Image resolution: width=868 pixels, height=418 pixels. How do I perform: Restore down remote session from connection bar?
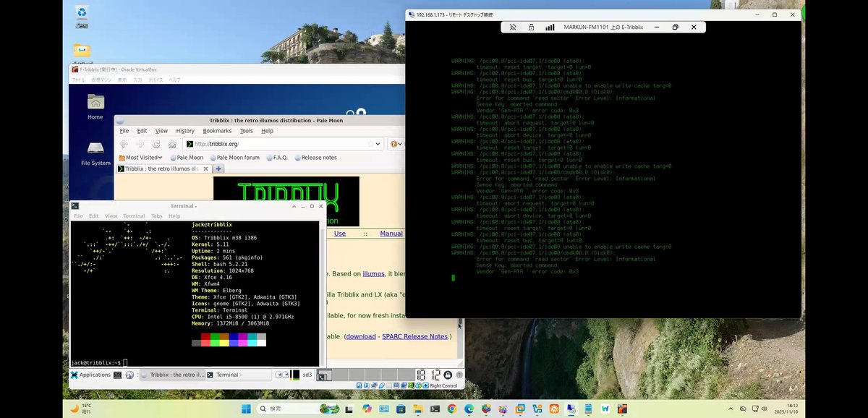pyautogui.click(x=675, y=27)
